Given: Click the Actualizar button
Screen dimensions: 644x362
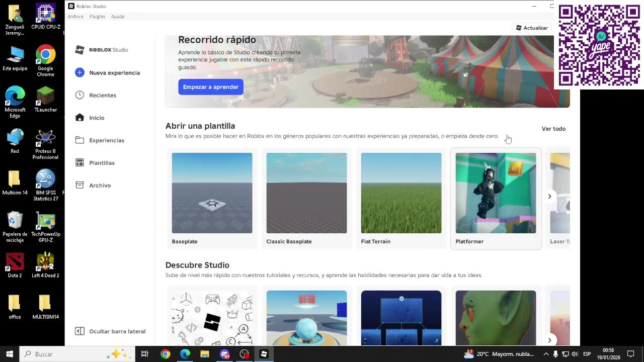Looking at the screenshot, I should tap(532, 28).
